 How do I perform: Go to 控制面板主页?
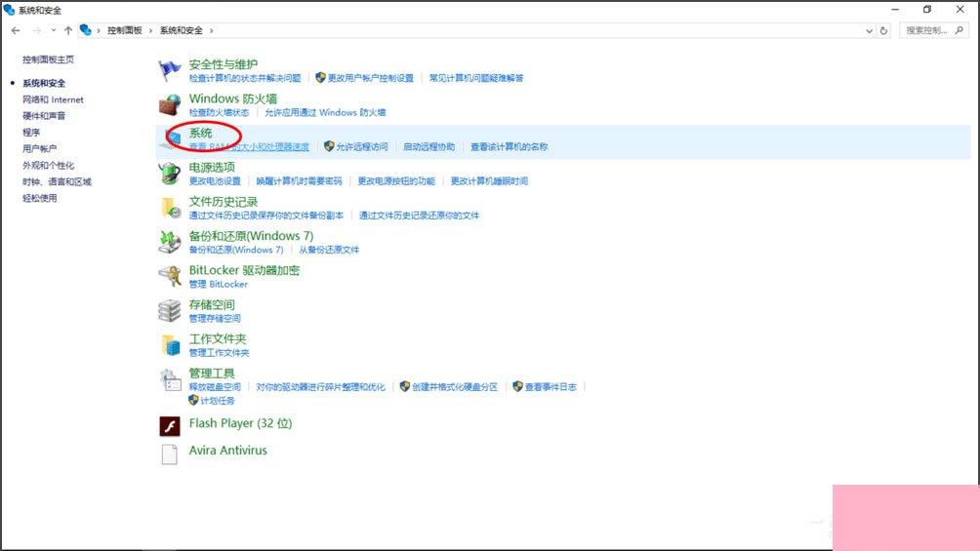[x=48, y=59]
